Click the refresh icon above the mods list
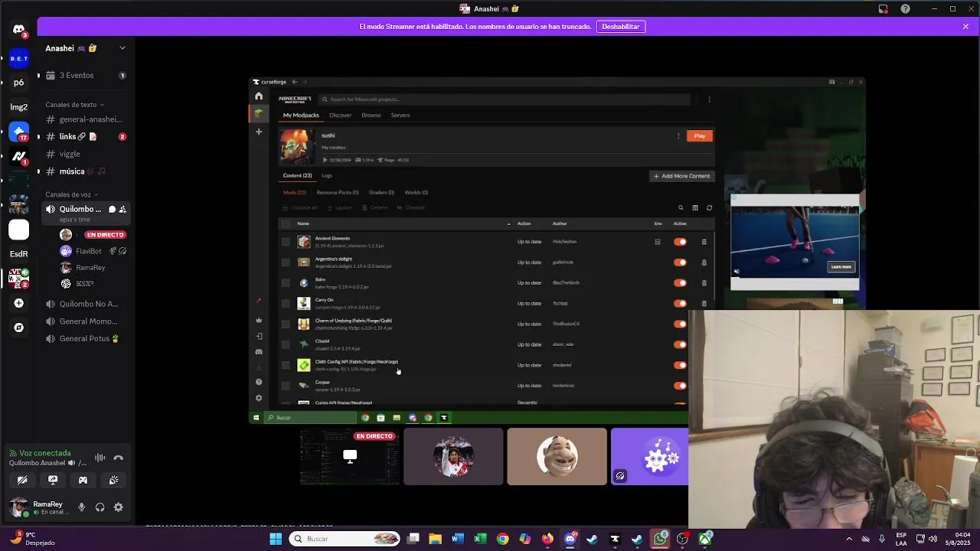This screenshot has height=551, width=980. 709,207
